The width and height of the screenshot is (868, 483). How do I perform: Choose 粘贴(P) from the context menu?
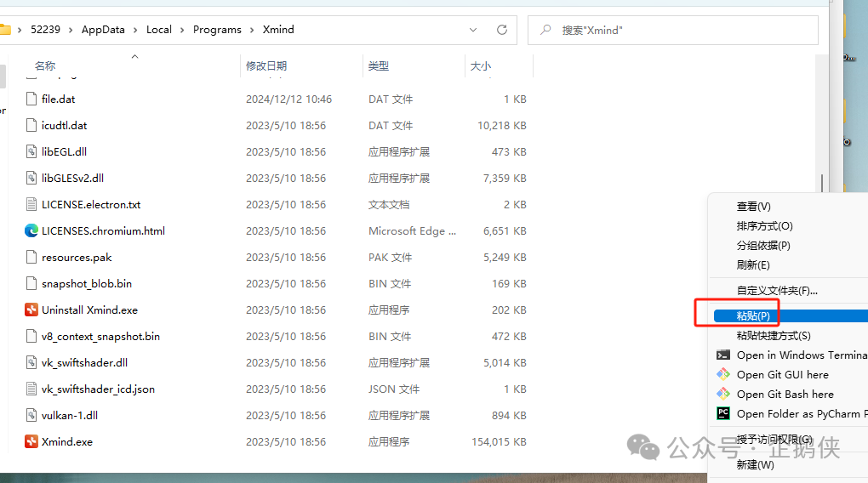pos(753,316)
